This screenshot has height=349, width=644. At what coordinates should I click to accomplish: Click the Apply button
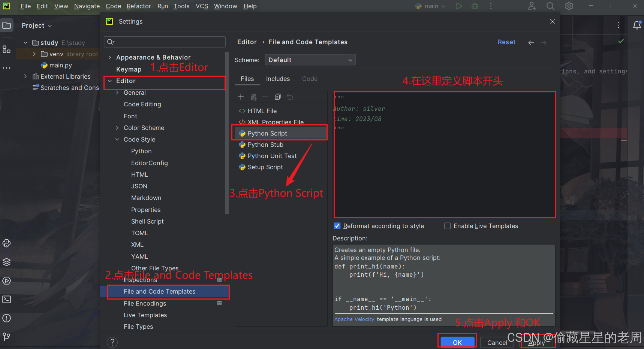tap(536, 343)
